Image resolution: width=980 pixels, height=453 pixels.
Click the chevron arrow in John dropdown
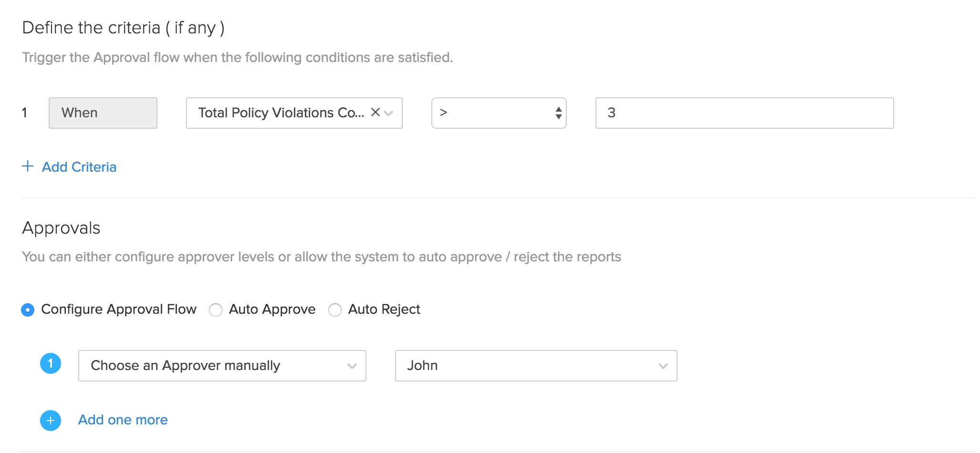tap(663, 366)
